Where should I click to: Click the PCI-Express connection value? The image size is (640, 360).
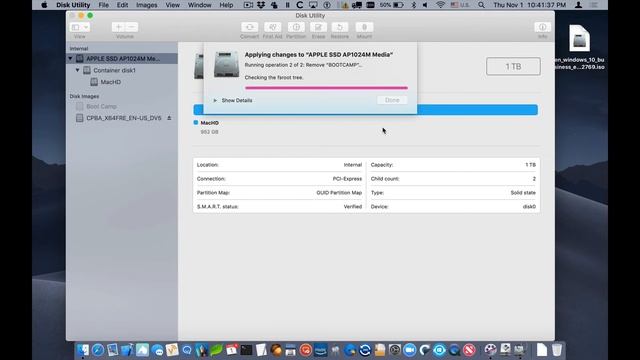(347, 179)
